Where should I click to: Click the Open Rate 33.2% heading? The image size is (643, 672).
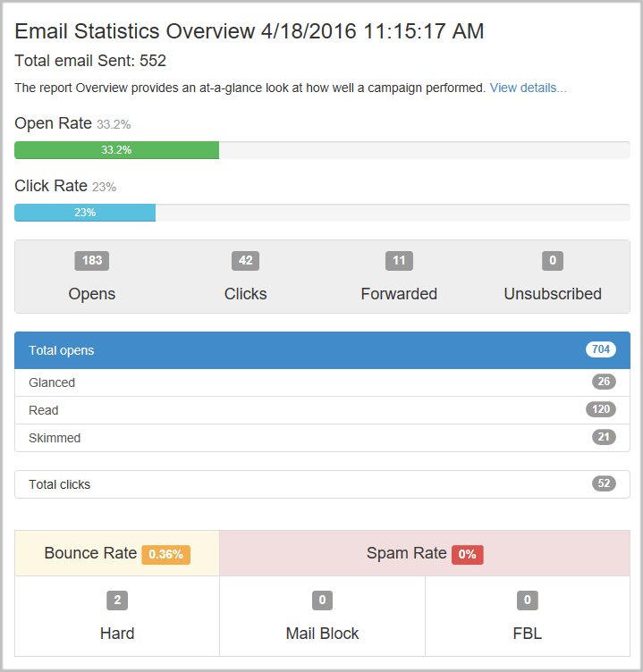(72, 123)
